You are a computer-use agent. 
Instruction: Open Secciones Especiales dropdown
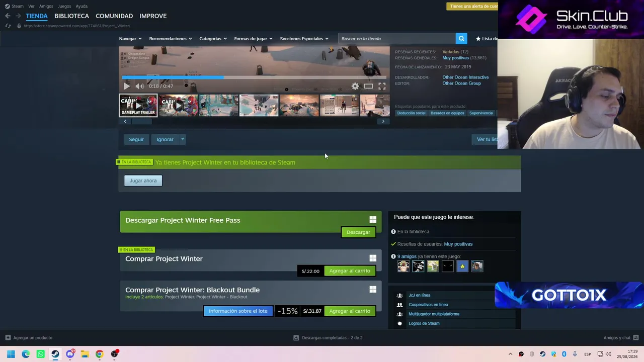[304, 39]
